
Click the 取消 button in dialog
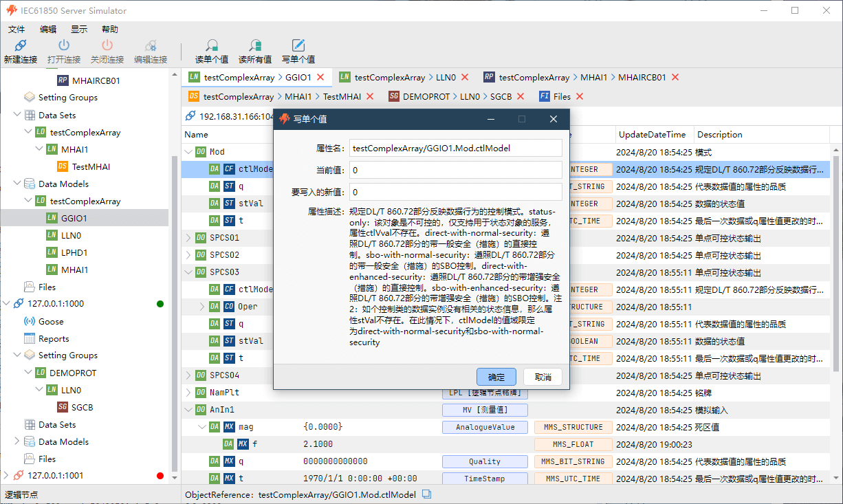click(x=543, y=377)
